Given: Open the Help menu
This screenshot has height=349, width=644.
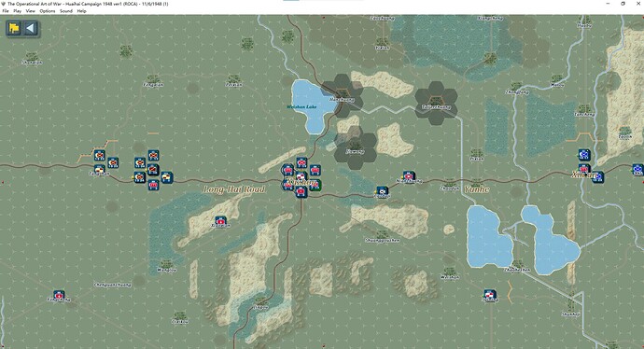Looking at the screenshot, I should (x=82, y=11).
